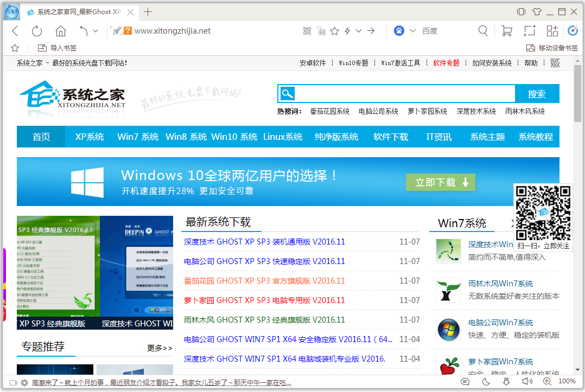Open the extensions grid icon in the toolbar
Screen dimensions: 585x392
551,31
